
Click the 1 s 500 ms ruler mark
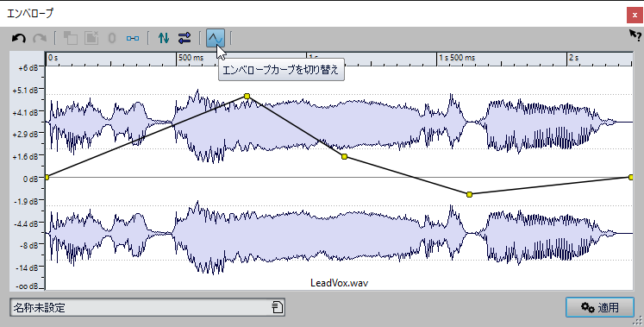pos(457,58)
